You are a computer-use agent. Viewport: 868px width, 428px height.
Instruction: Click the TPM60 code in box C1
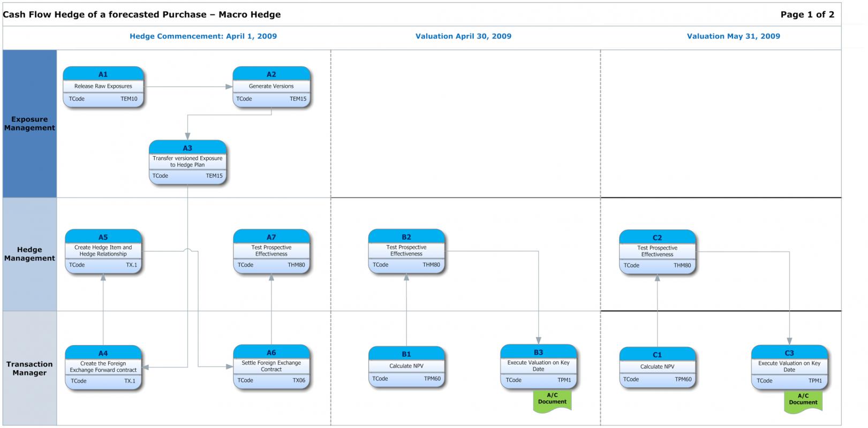pyautogui.click(x=684, y=379)
